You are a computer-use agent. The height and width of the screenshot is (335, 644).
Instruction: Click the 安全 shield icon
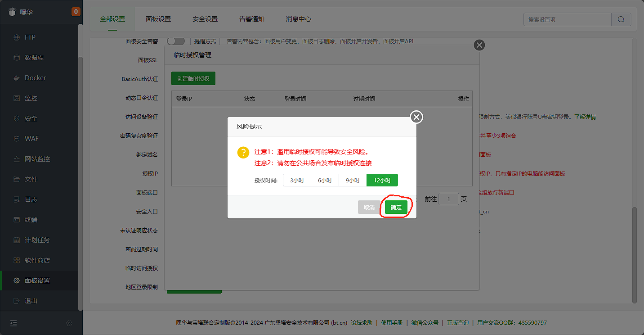(17, 118)
